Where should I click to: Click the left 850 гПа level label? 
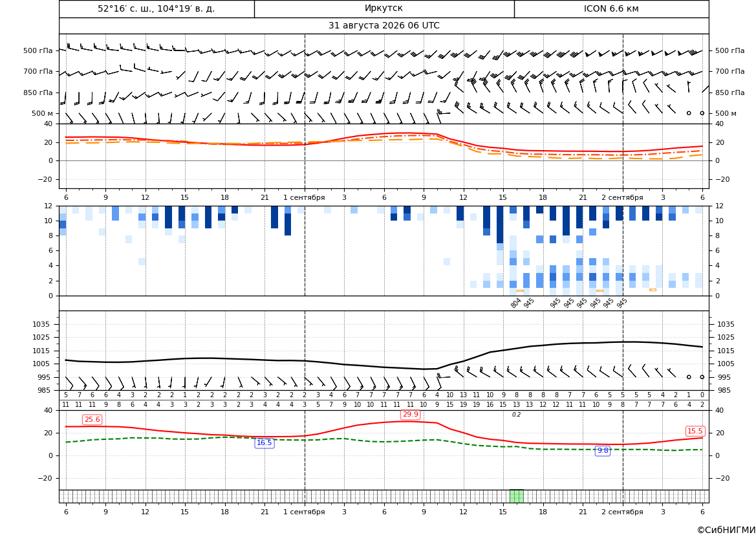[38, 93]
